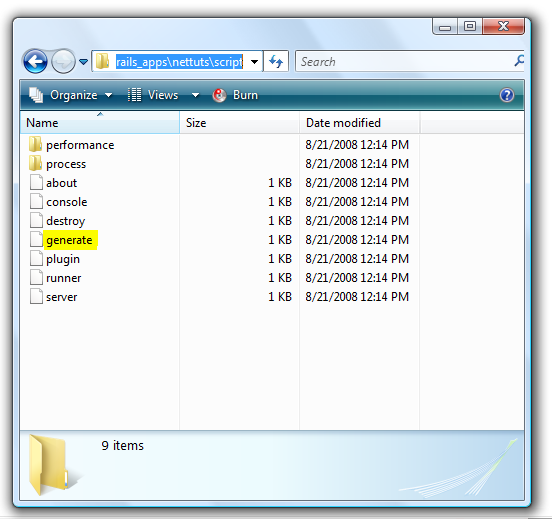Expand the Views dropdown arrow

(x=195, y=95)
